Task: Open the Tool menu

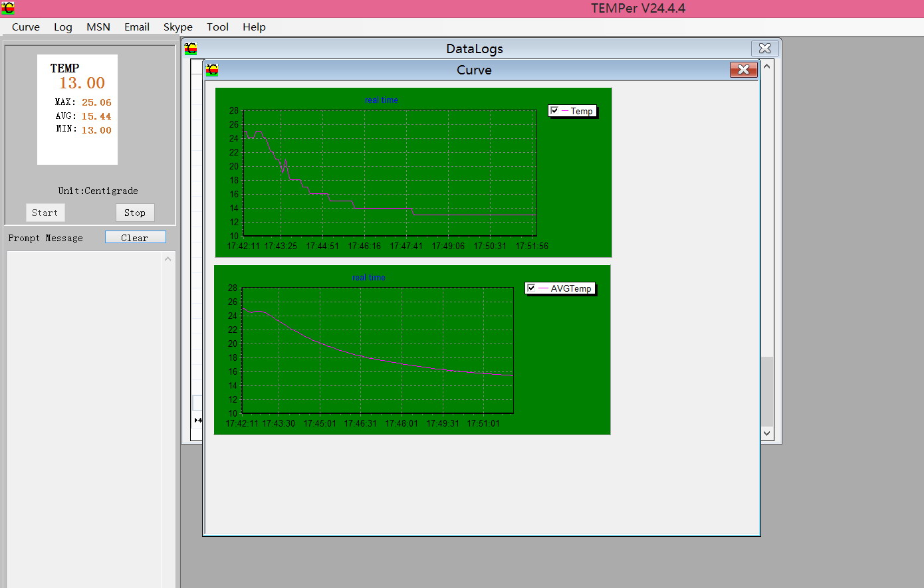Action: pyautogui.click(x=217, y=27)
